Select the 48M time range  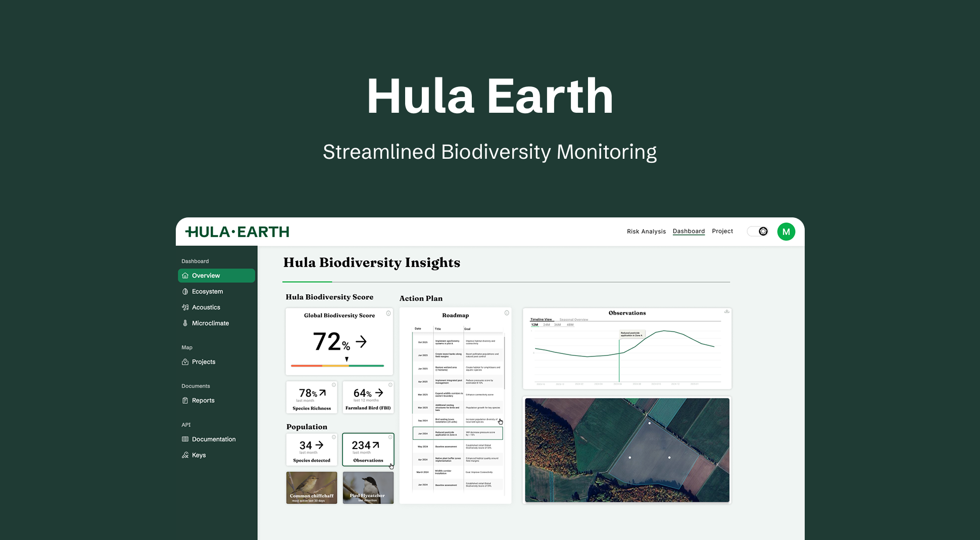point(570,325)
